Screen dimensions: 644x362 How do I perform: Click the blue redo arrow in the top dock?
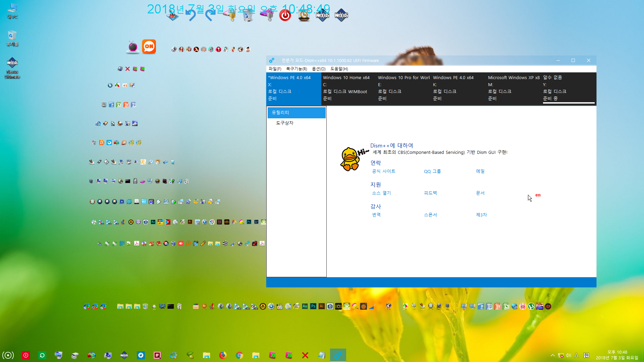tap(210, 15)
